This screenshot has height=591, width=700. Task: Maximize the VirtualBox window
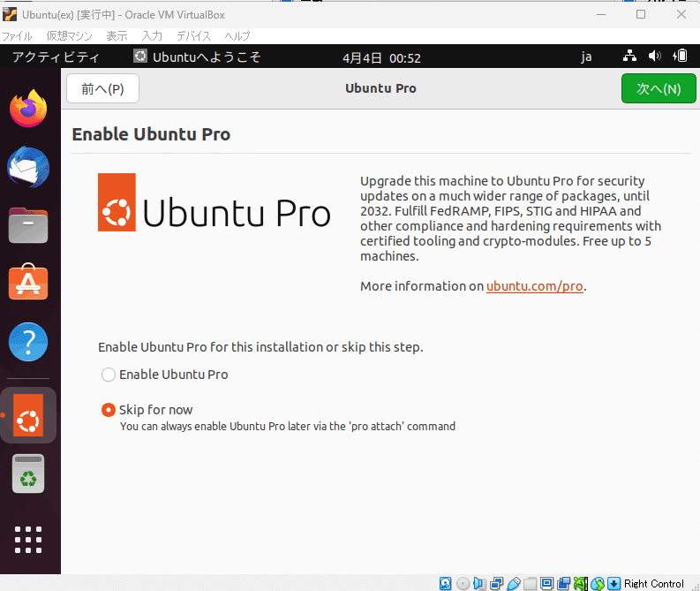[x=641, y=14]
